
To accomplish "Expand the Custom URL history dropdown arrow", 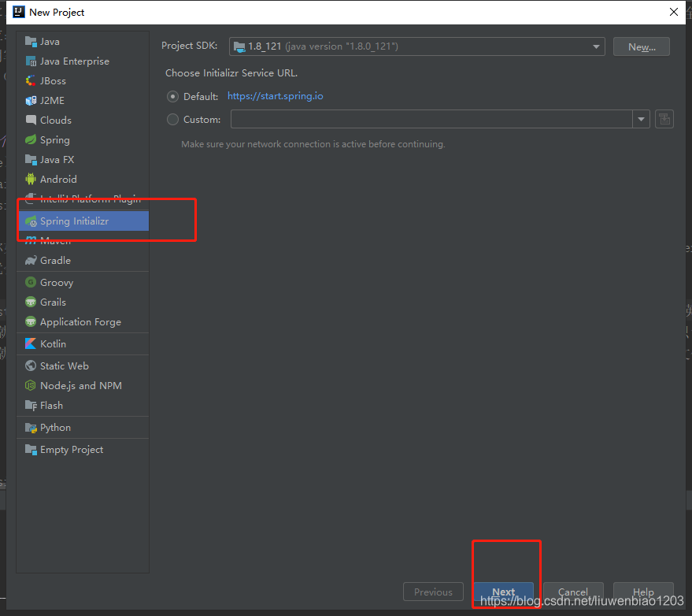I will coord(642,119).
